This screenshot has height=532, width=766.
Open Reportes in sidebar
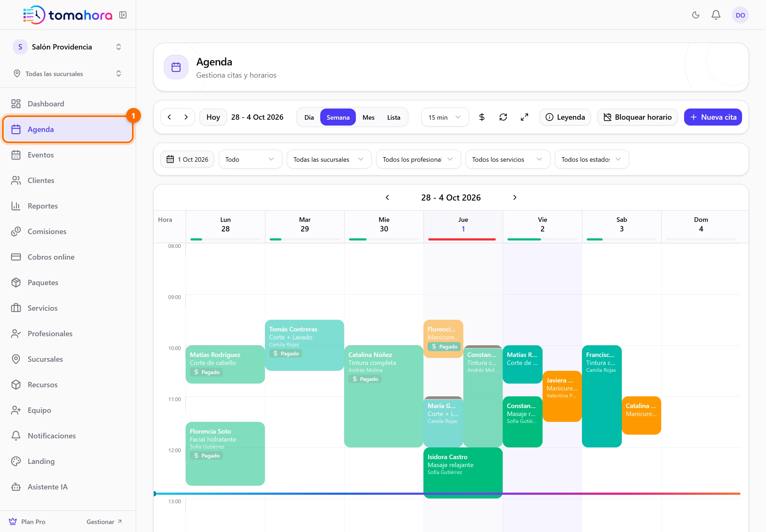(x=68, y=206)
